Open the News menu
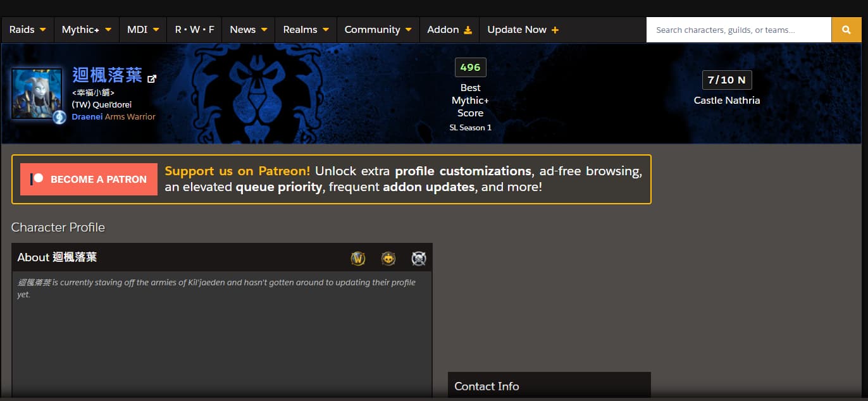The image size is (868, 401). point(249,30)
